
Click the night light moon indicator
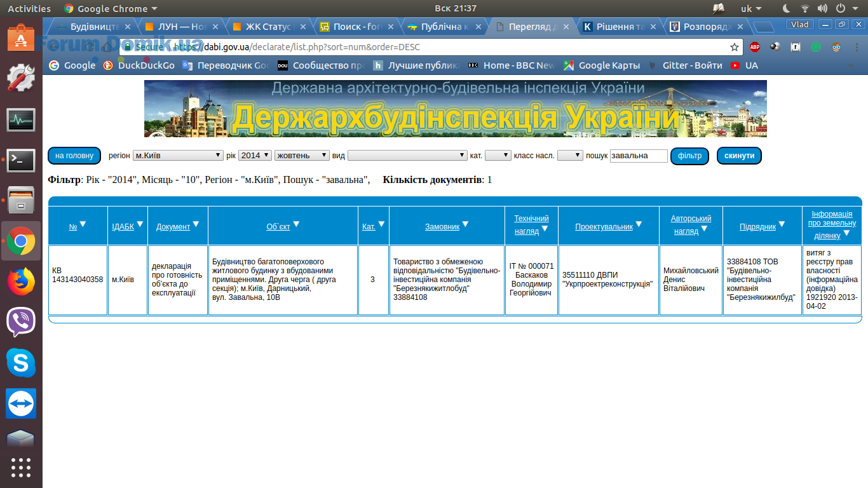[787, 9]
